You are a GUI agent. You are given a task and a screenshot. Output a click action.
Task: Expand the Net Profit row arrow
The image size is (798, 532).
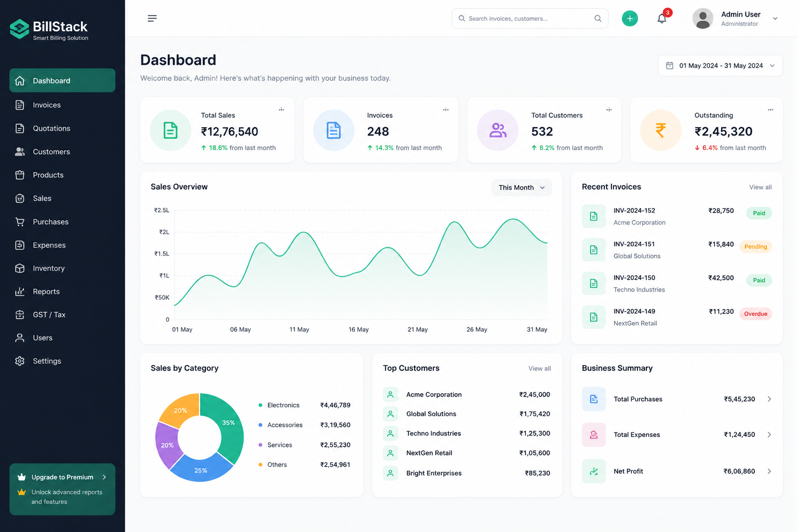click(769, 471)
